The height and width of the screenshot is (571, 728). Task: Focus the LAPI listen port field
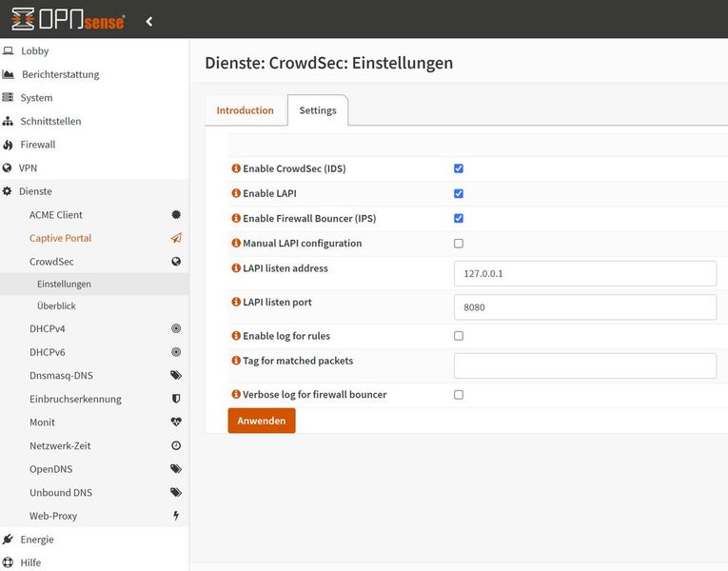tap(585, 307)
